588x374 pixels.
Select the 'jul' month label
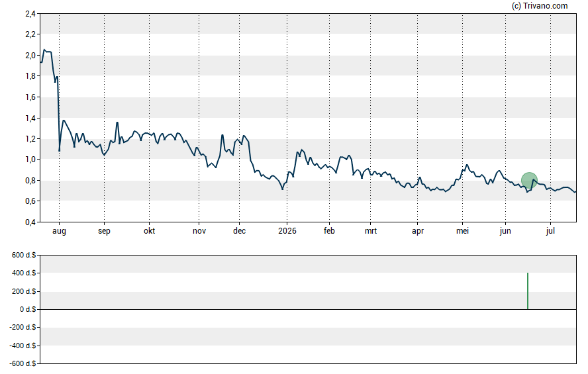click(550, 230)
